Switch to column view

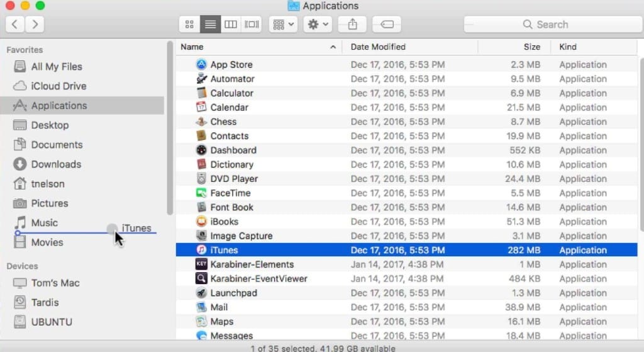pos(231,25)
